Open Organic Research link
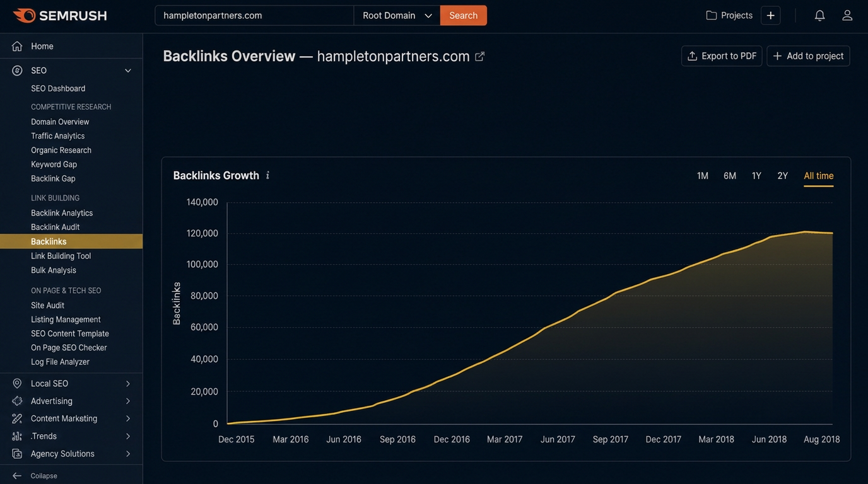This screenshot has width=868, height=484. pyautogui.click(x=61, y=150)
